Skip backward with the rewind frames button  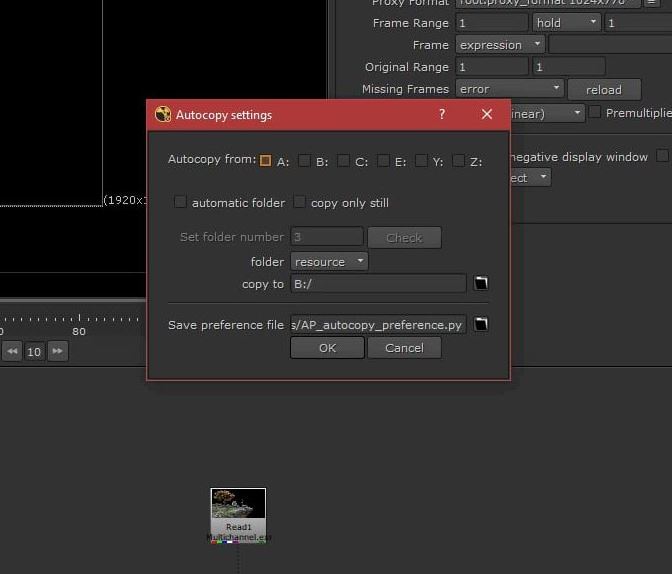tap(12, 351)
